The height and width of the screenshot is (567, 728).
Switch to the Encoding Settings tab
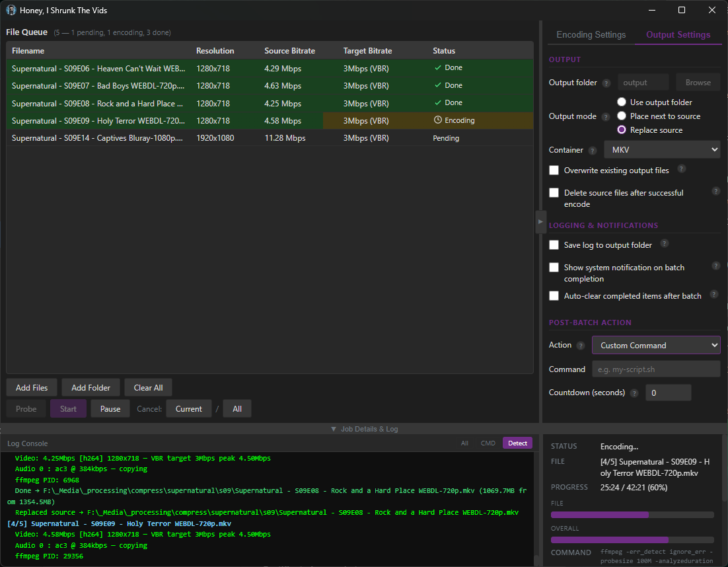click(591, 35)
